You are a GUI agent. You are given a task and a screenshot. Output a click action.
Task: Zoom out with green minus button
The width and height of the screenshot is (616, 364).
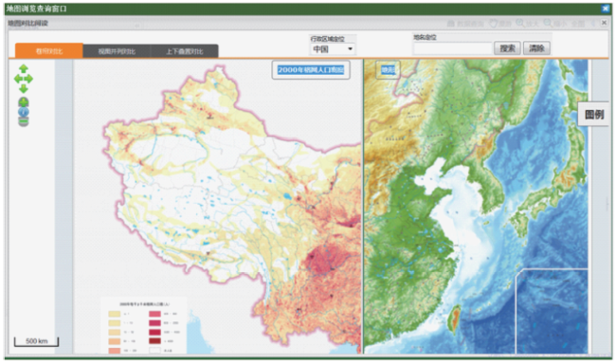[x=24, y=122]
